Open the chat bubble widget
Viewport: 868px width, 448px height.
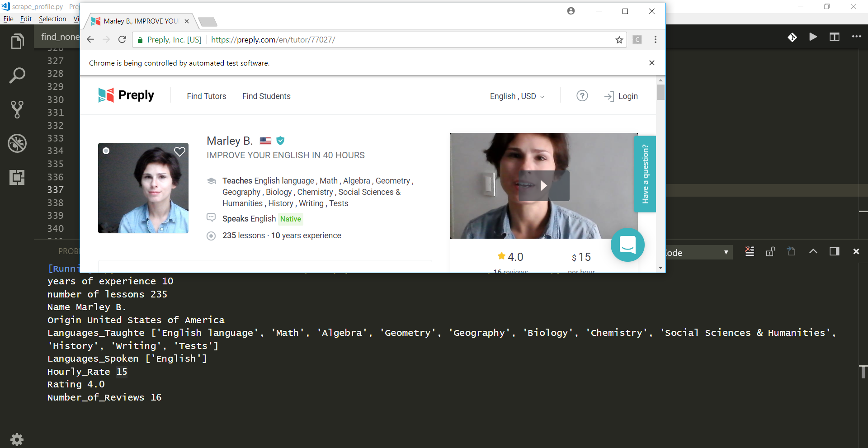pos(627,245)
